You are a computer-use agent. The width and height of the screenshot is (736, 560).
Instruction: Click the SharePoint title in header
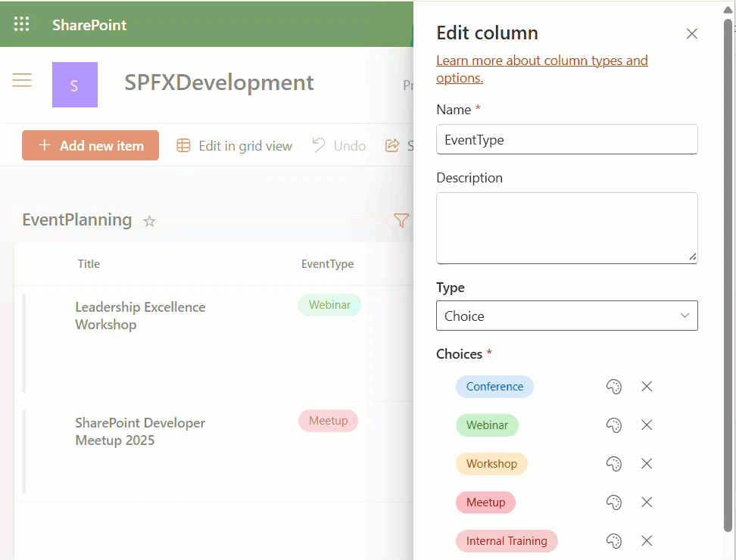point(89,25)
